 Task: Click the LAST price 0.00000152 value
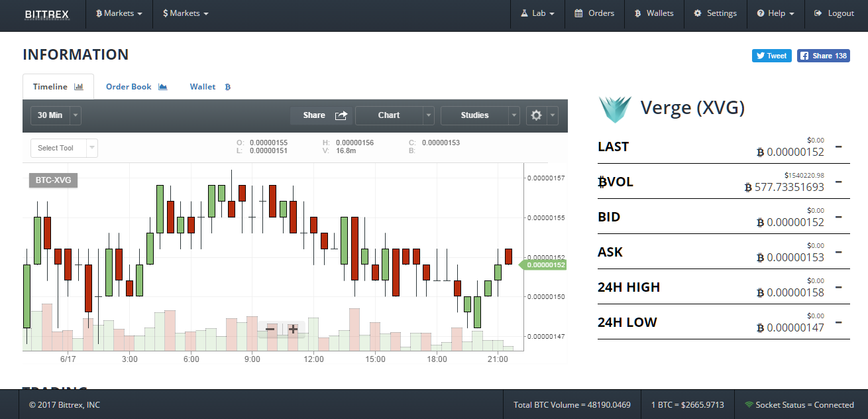pyautogui.click(x=790, y=152)
